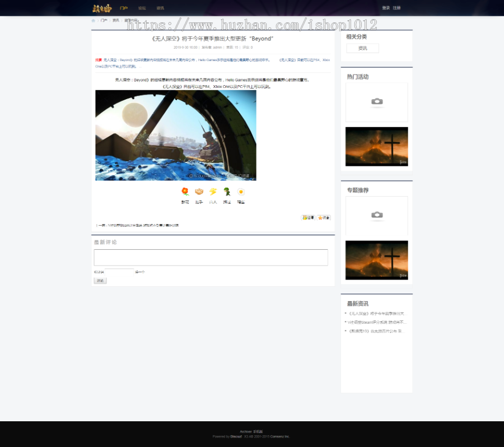Click the share button beside the star button
The image size is (504, 447).
click(x=308, y=218)
